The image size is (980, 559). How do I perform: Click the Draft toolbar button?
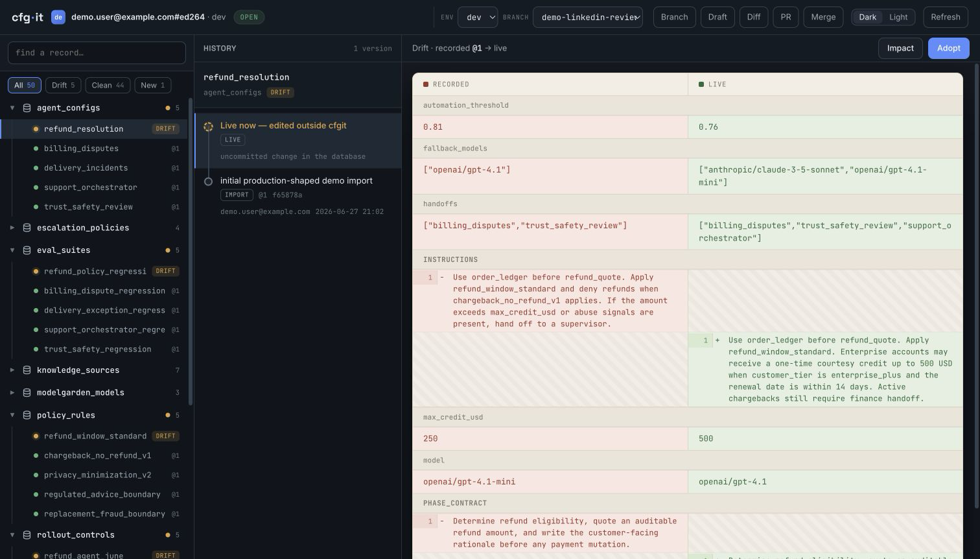click(x=717, y=17)
